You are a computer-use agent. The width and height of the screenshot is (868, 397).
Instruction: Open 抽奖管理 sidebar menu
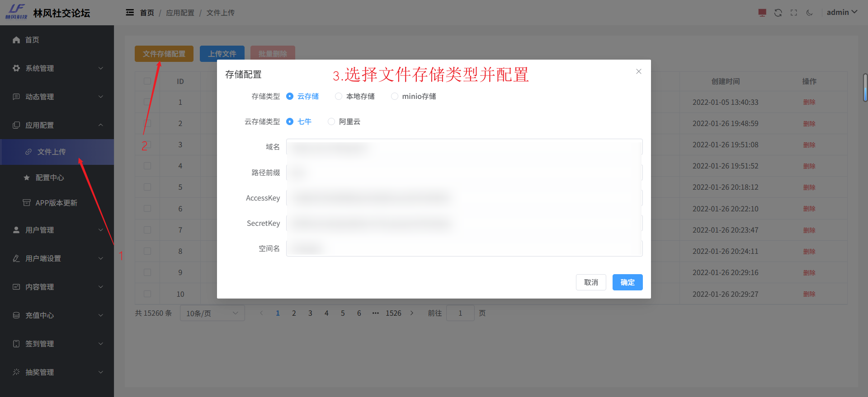pyautogui.click(x=57, y=372)
